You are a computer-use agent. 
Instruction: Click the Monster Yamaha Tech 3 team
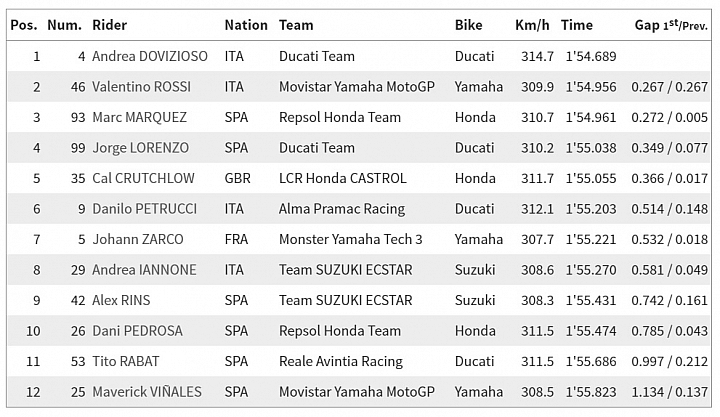tap(350, 239)
